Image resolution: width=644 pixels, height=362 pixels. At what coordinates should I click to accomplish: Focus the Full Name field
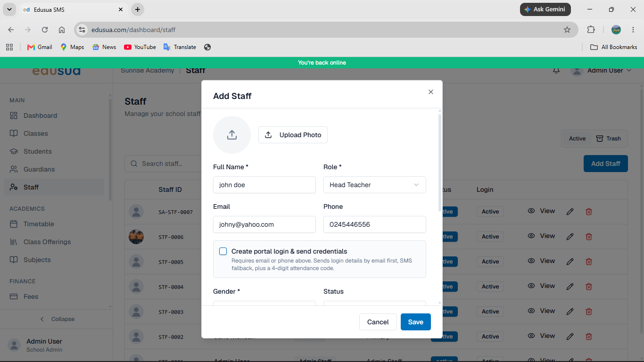click(x=264, y=185)
